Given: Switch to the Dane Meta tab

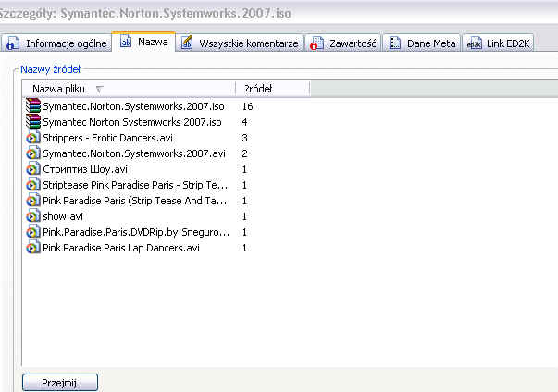Looking at the screenshot, I should click(422, 43).
